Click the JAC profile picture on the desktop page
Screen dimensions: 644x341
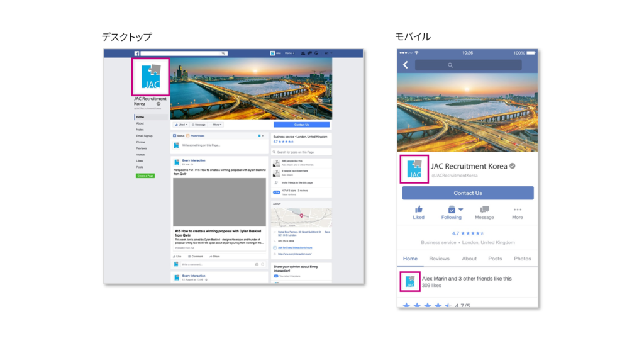click(151, 77)
